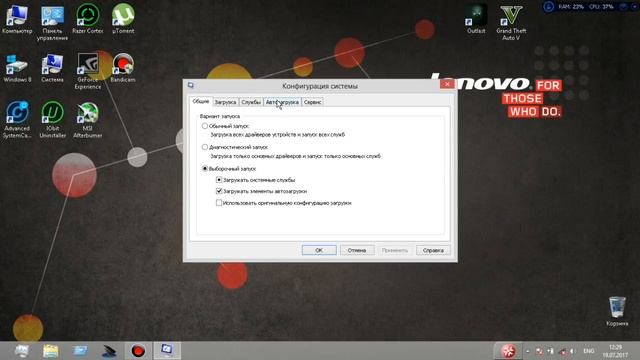Click the RAM CPU monitor widget
The image size is (640, 360).
[590, 7]
